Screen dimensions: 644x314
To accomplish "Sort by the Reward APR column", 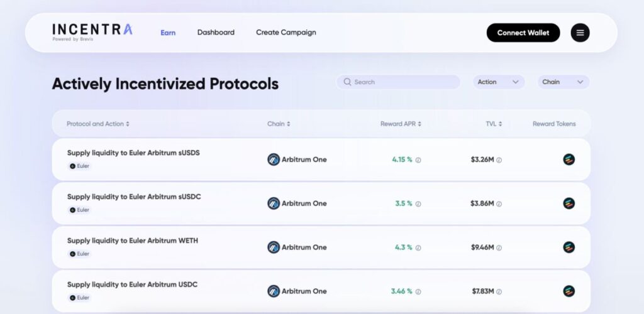I will point(401,124).
